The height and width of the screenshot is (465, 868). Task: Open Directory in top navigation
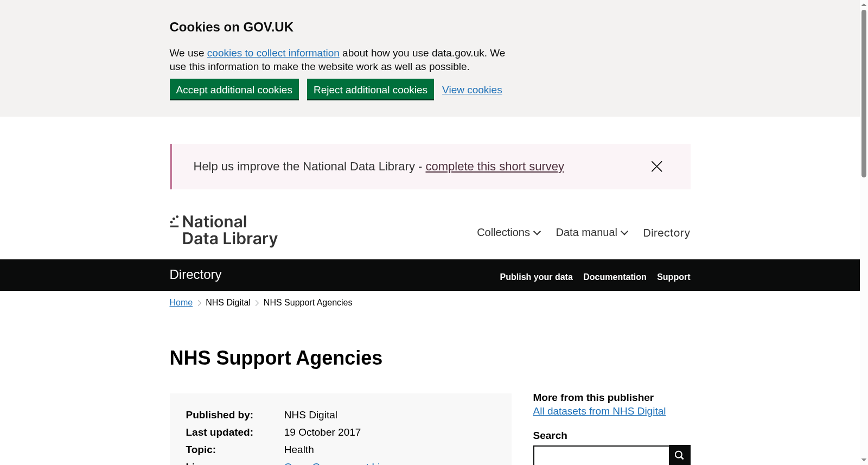click(666, 233)
